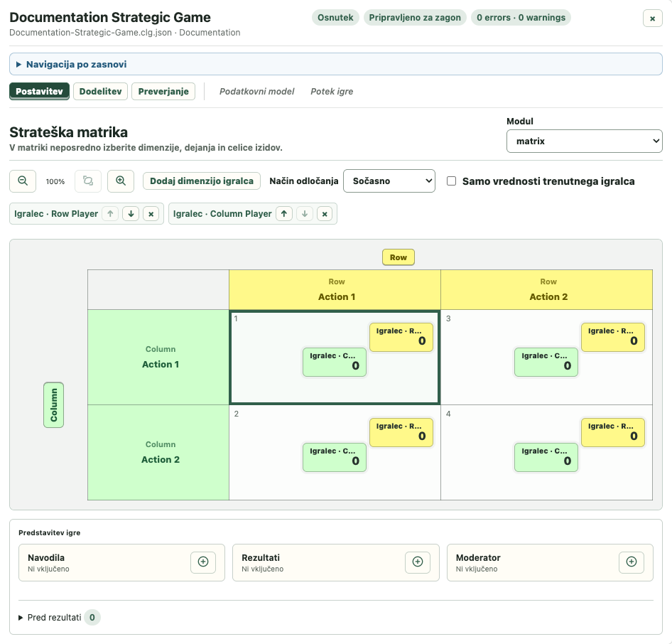The image size is (672, 644).
Task: Move Column Player dimension up
Action: point(284,213)
